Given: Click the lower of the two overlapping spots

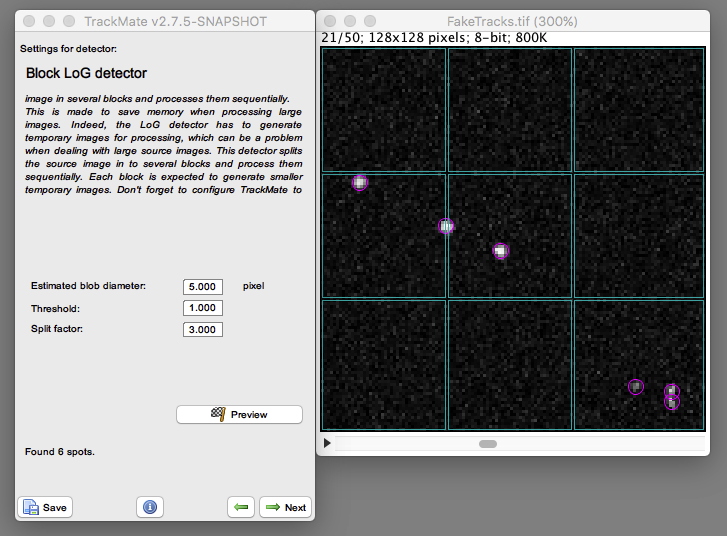Looking at the screenshot, I should [x=672, y=402].
